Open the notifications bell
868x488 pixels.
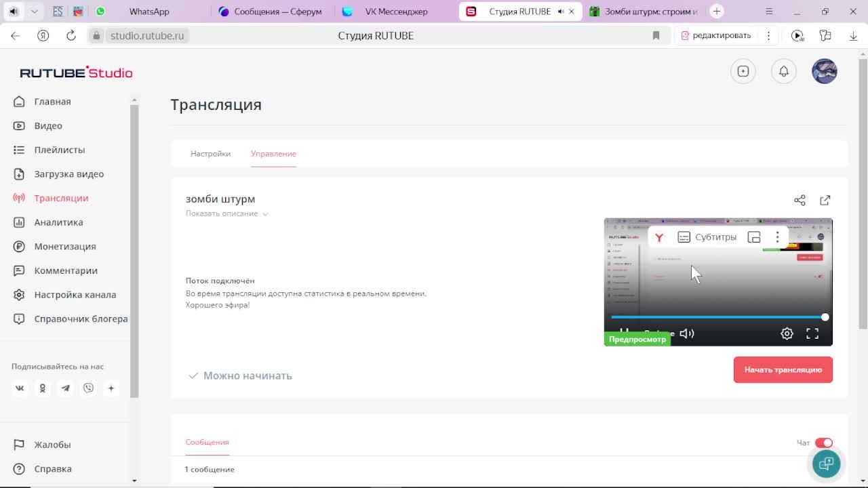coord(783,71)
